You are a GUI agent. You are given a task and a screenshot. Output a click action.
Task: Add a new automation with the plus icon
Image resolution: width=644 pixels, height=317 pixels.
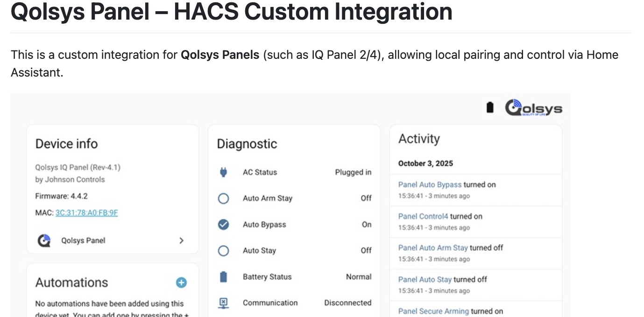tap(181, 282)
